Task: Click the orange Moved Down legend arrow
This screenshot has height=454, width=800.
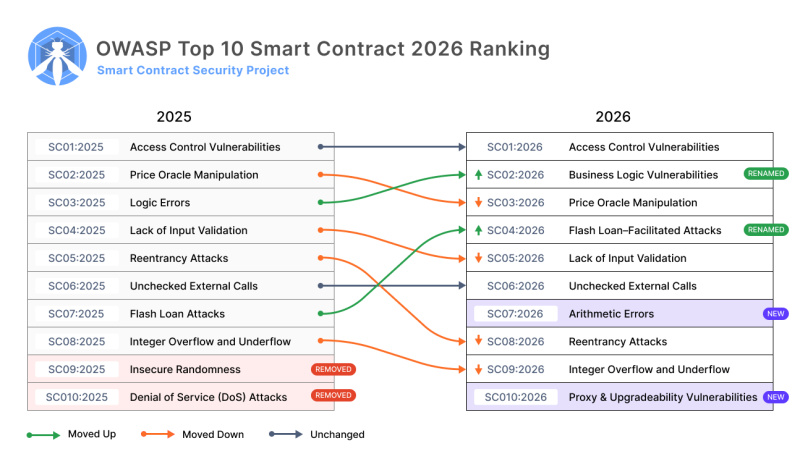Action: tap(158, 435)
